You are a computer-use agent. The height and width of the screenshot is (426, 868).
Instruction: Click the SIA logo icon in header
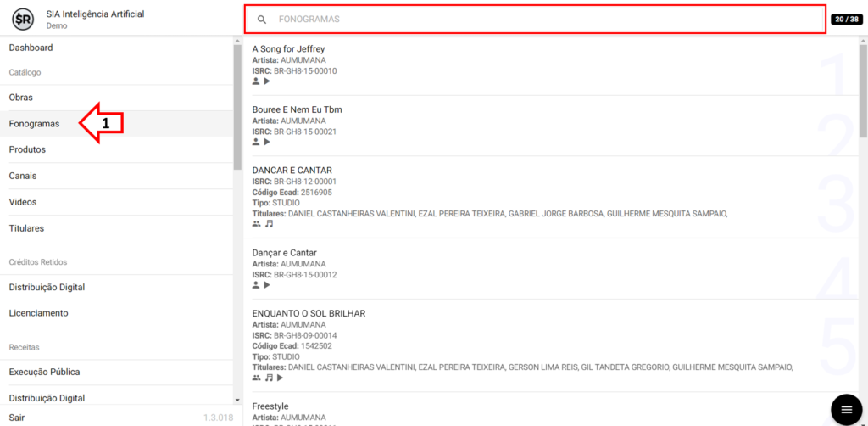pyautogui.click(x=23, y=19)
